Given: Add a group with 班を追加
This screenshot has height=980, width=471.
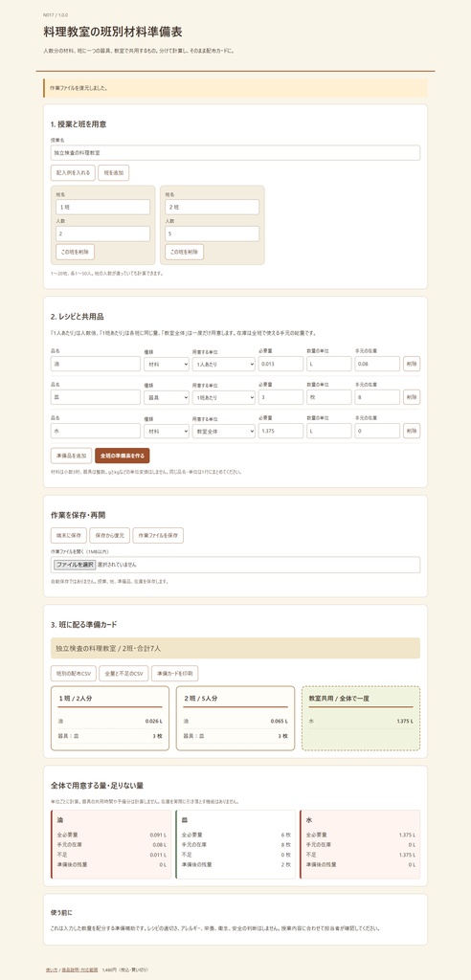Looking at the screenshot, I should [x=114, y=173].
